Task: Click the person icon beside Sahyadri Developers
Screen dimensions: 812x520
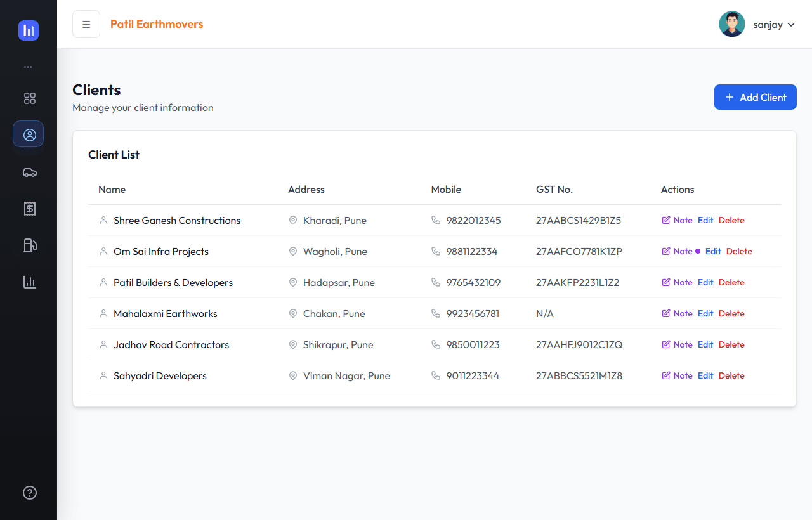Action: click(103, 375)
